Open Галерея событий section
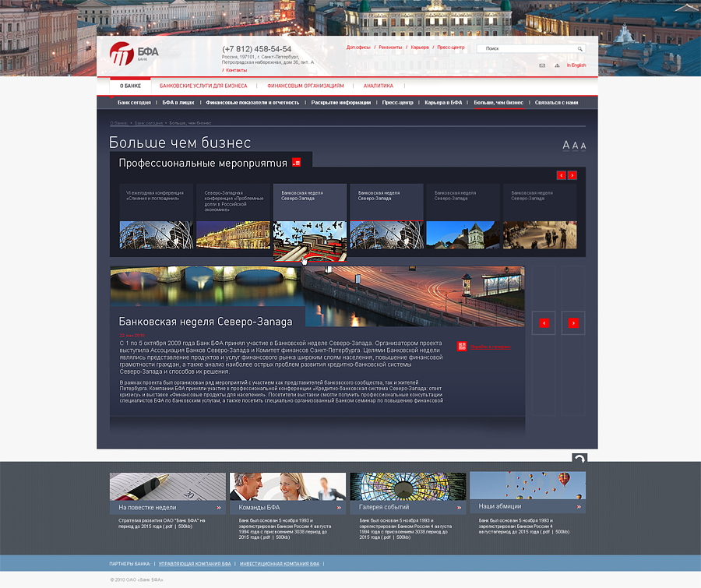Screen dimensions: 701x588 click(384, 507)
